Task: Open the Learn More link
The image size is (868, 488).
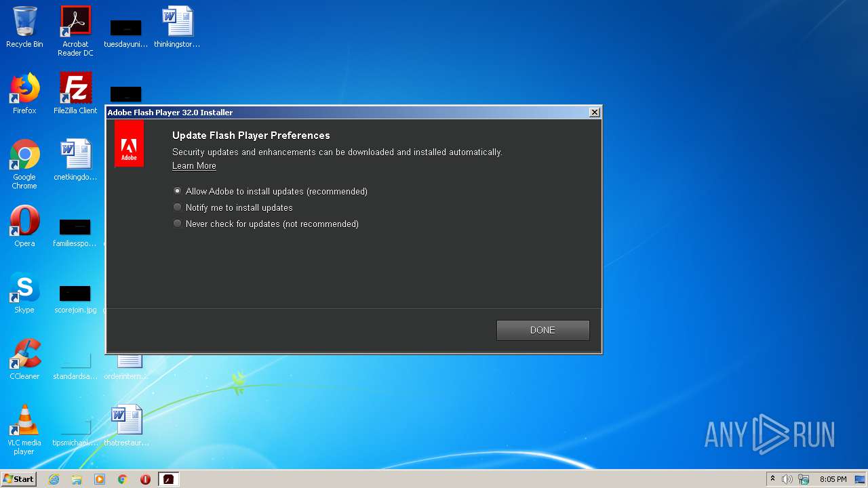Action: click(194, 166)
